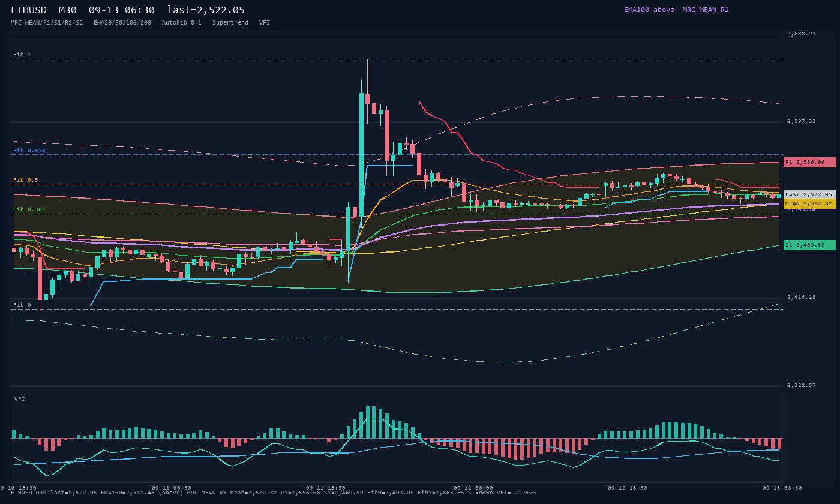Click the 09-13 06:30 time axis label
This screenshot has width=840, height=504.
pyautogui.click(x=782, y=488)
